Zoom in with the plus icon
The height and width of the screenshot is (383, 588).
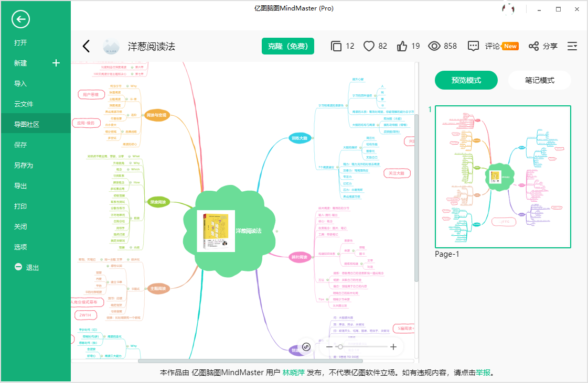click(x=393, y=347)
